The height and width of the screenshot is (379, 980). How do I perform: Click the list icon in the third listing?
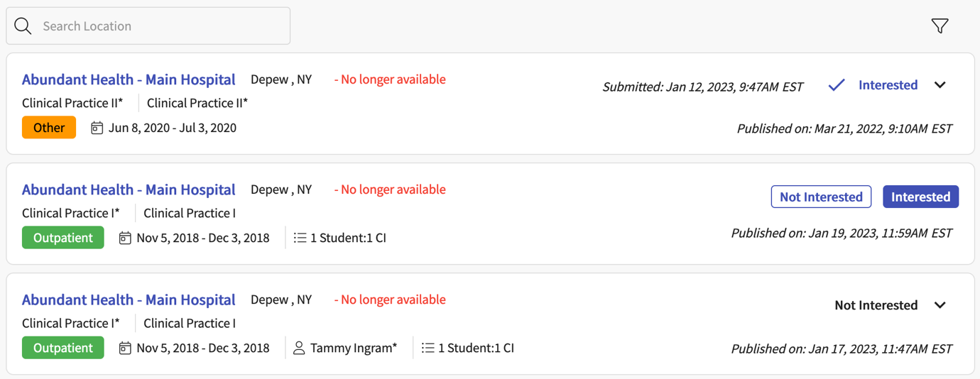pos(428,348)
